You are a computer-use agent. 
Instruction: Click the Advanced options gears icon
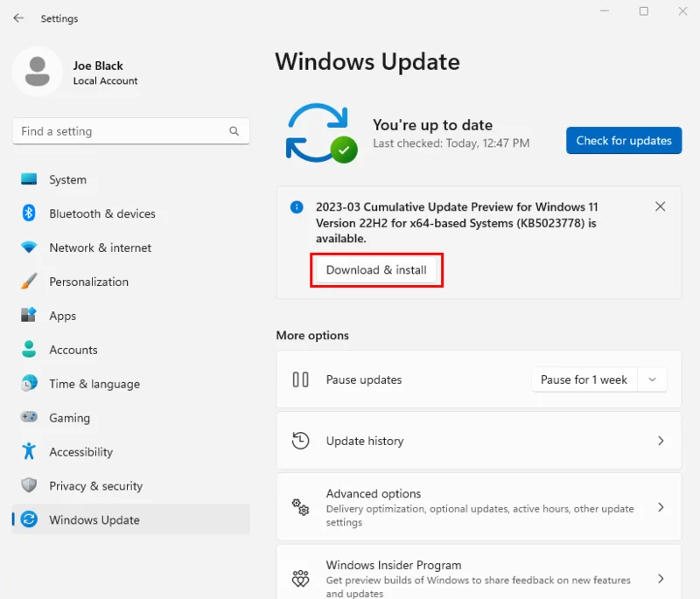tap(300, 507)
